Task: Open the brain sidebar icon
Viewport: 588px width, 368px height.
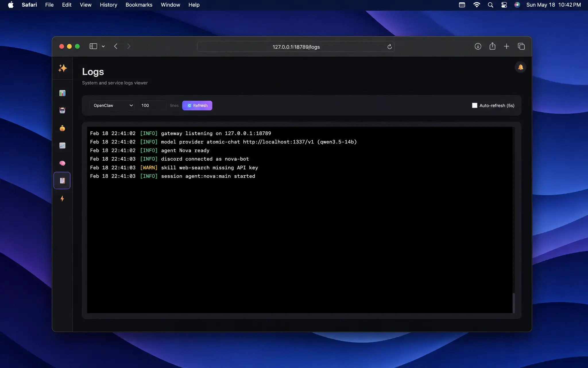Action: (62, 163)
